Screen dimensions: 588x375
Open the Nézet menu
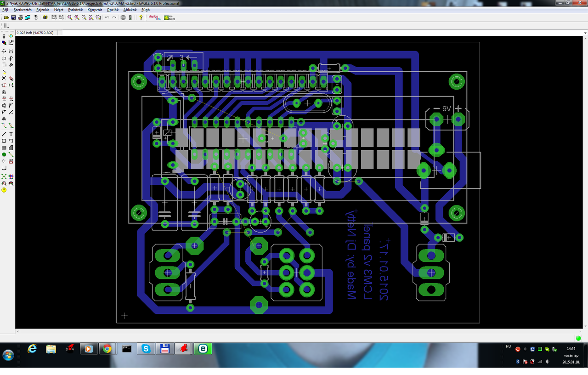(59, 10)
